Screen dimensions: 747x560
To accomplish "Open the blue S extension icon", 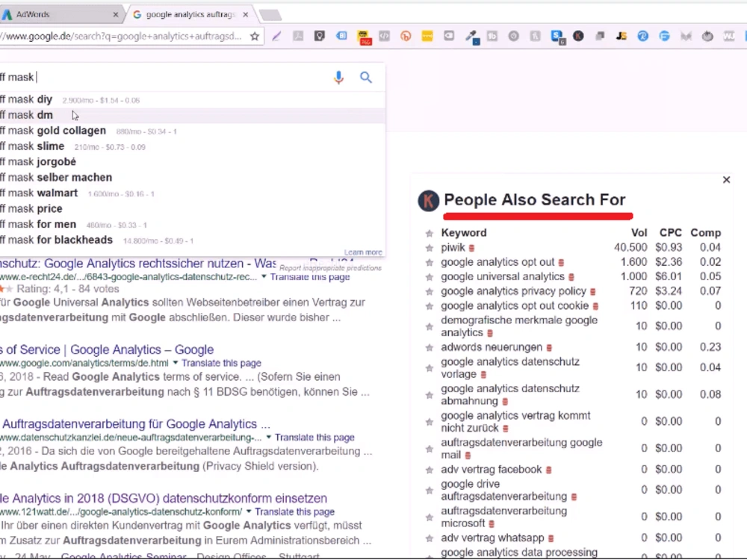I will (557, 37).
